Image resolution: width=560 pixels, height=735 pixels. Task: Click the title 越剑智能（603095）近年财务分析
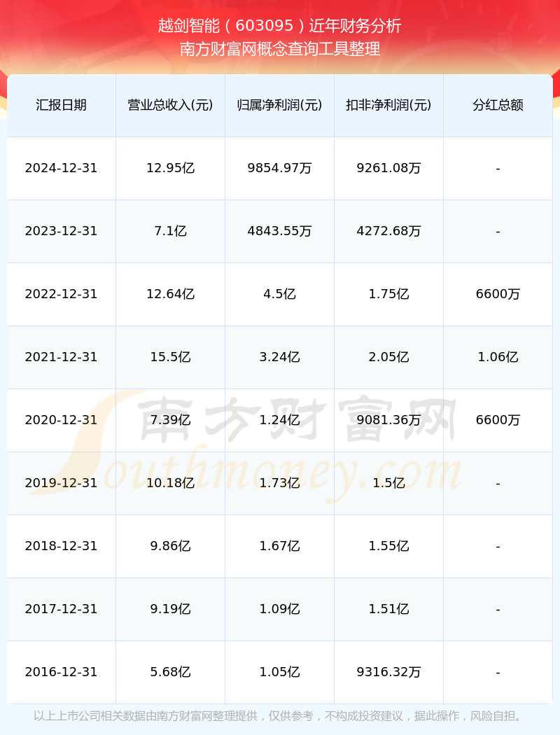[x=280, y=26]
